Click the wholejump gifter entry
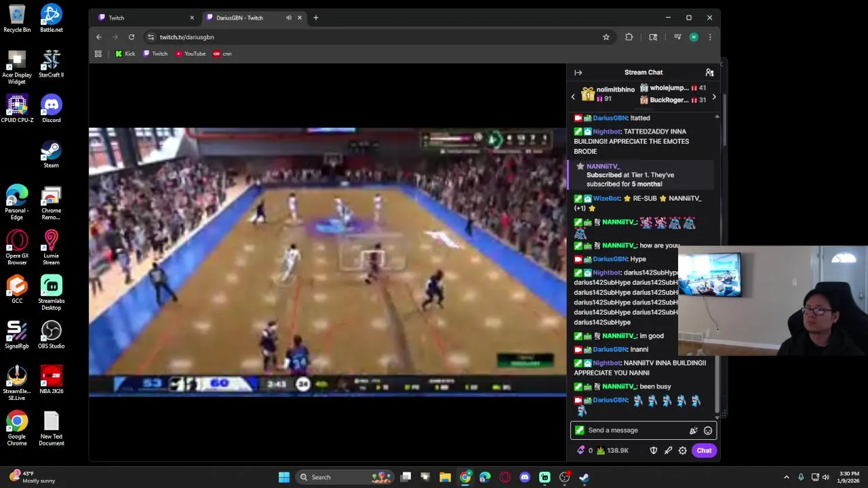This screenshot has height=488, width=868. pyautogui.click(x=673, y=88)
